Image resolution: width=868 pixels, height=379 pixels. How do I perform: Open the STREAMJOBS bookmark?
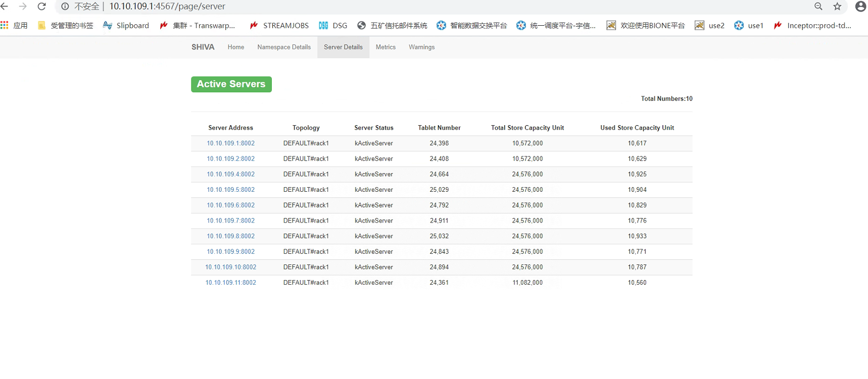[x=279, y=25]
